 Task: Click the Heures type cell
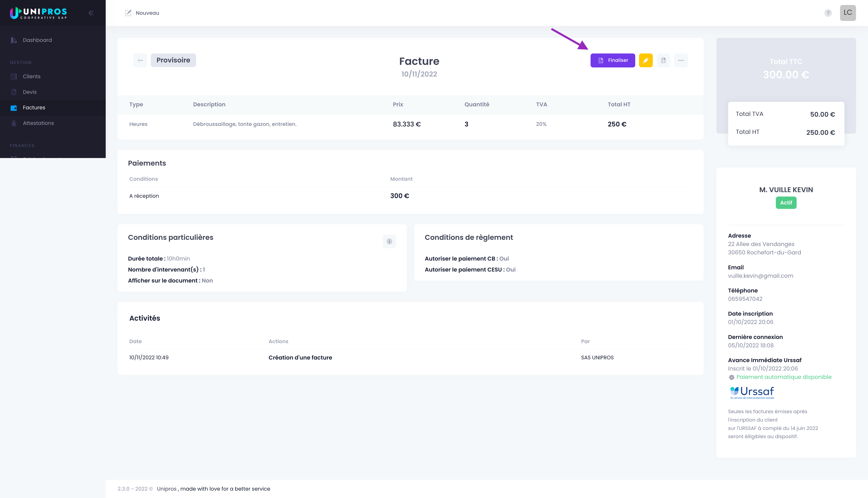(138, 124)
